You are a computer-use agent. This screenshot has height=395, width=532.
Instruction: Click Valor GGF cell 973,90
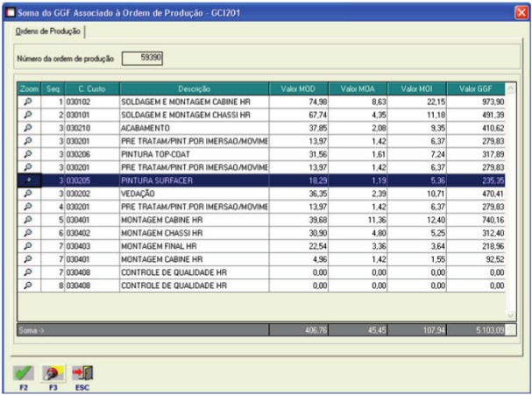tap(476, 102)
